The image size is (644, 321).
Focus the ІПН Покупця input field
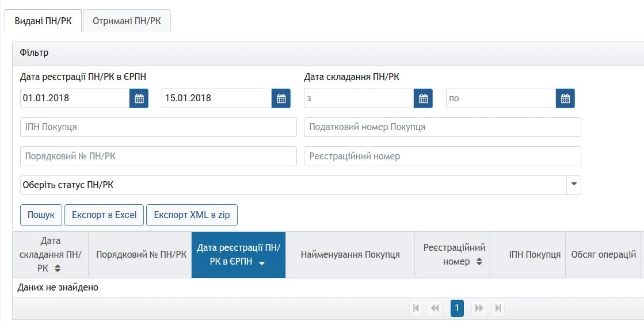click(158, 127)
